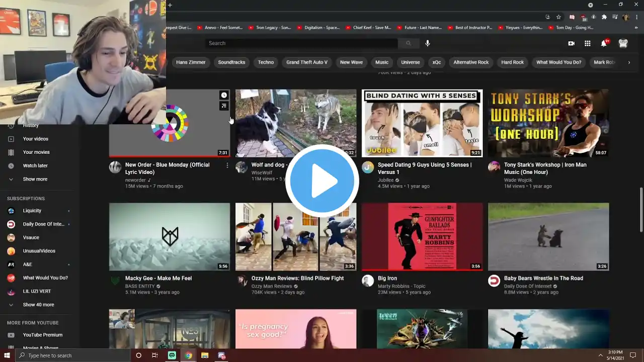Click the Baby Bears Wrestle thumbnail
The height and width of the screenshot is (362, 644).
548,237
